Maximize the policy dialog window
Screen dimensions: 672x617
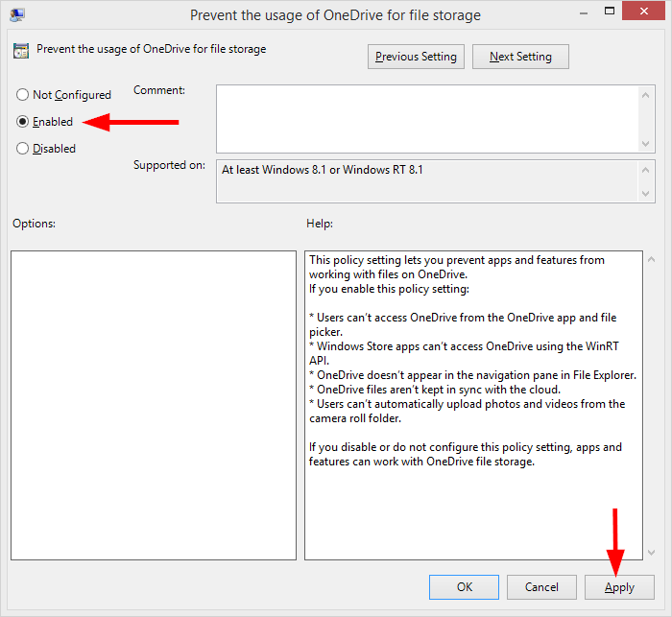point(610,12)
